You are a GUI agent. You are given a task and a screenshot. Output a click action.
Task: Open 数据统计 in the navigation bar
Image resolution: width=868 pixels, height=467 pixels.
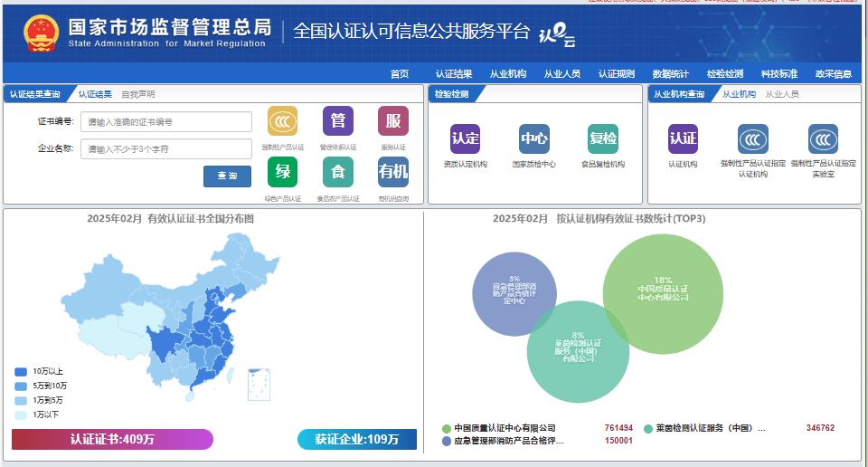pyautogui.click(x=670, y=74)
